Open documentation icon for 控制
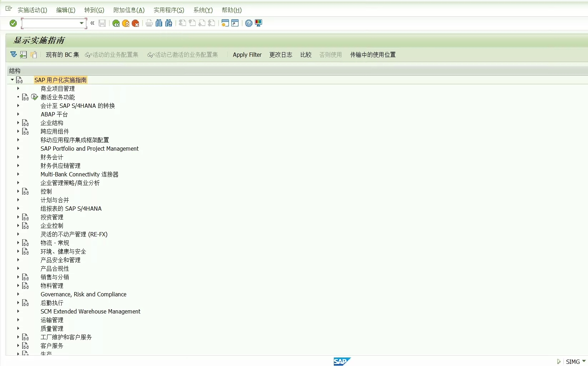588x366 pixels. 26,191
